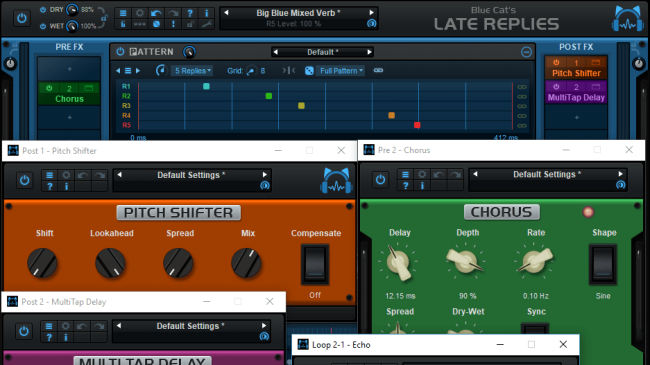Click the dry/wet link lock icon

(x=104, y=17)
